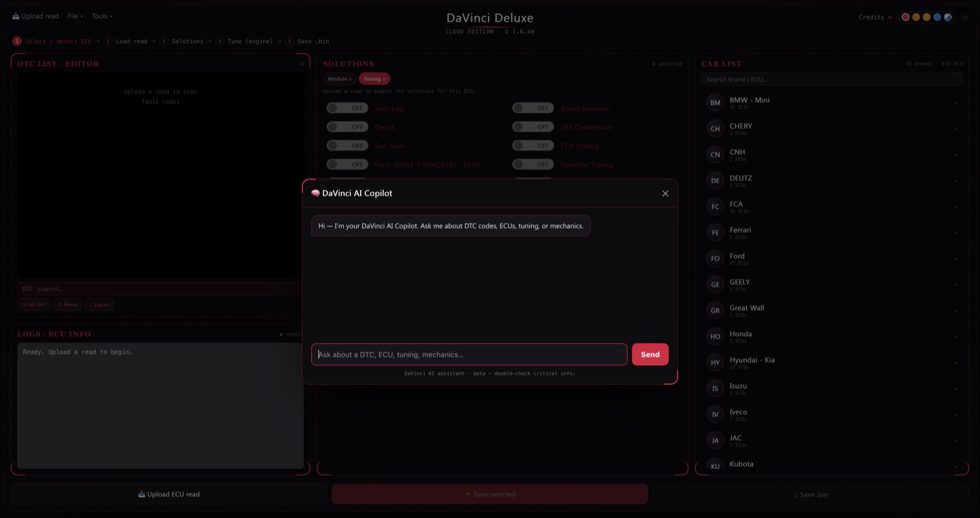Select the first orange theme swatch
The width and height of the screenshot is (980, 518).
pos(916,17)
